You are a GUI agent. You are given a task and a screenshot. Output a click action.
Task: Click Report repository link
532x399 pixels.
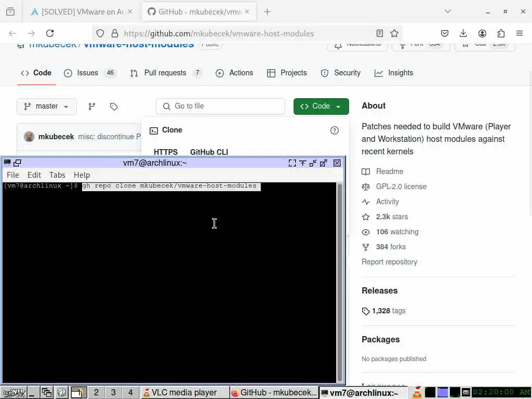(390, 262)
